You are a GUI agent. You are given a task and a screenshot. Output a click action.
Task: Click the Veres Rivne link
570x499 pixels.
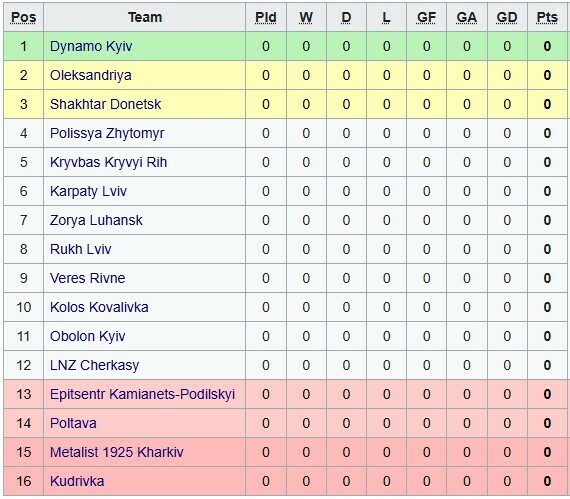tap(87, 278)
